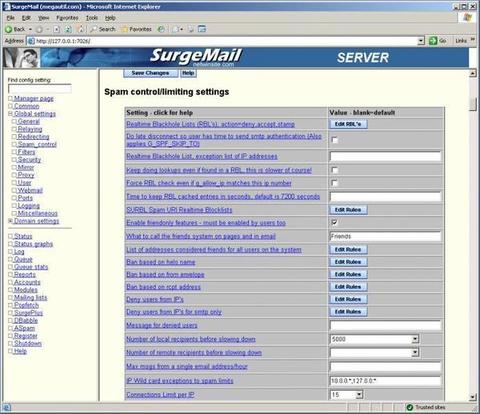Viewport: 480px width, 414px height.
Task: Open the Favorites star icon in toolbar
Action: [x=124, y=29]
